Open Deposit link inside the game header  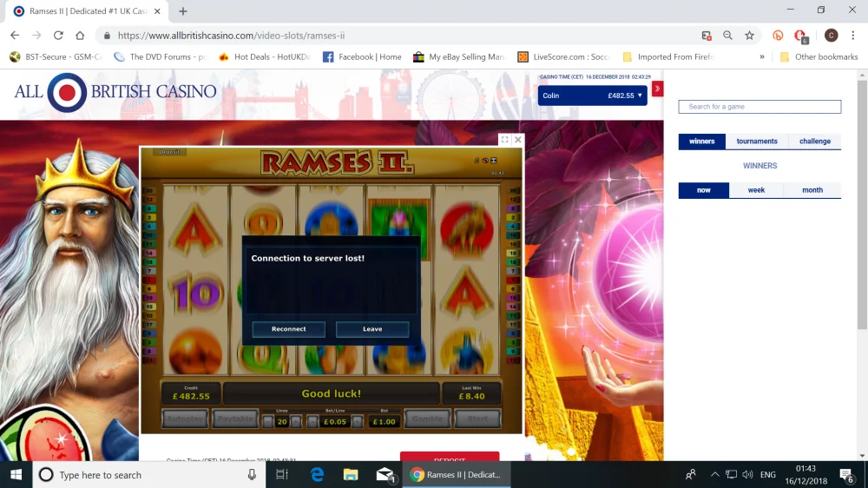pyautogui.click(x=169, y=152)
